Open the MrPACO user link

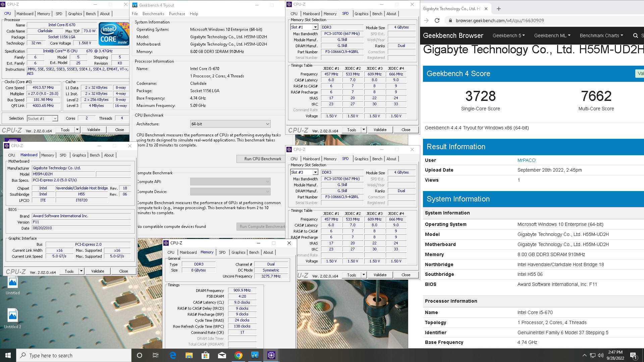(x=526, y=160)
